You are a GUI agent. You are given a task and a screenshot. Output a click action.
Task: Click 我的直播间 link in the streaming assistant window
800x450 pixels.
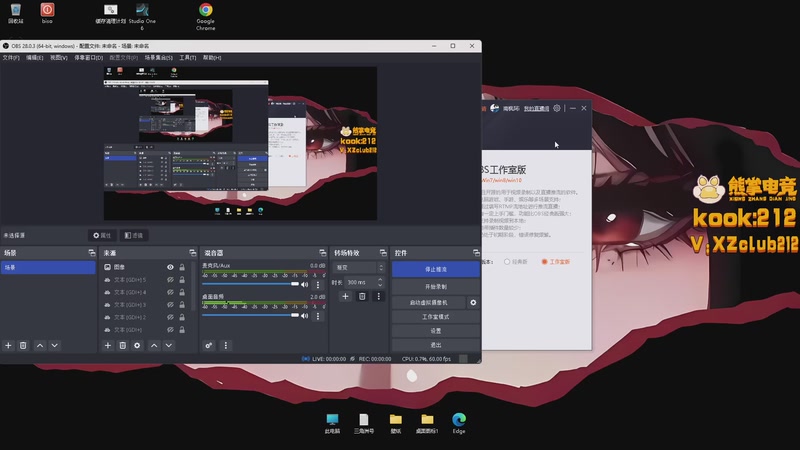tap(537, 109)
